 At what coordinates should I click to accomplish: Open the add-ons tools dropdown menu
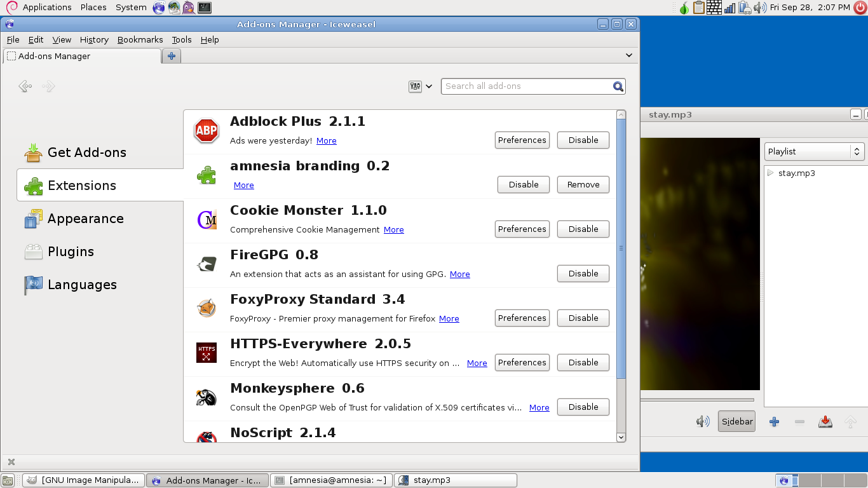point(421,86)
